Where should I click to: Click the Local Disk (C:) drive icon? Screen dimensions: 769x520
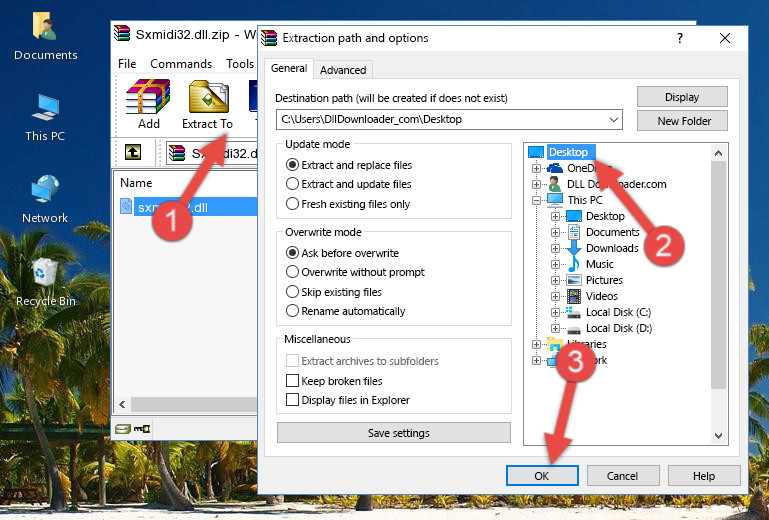coord(573,312)
